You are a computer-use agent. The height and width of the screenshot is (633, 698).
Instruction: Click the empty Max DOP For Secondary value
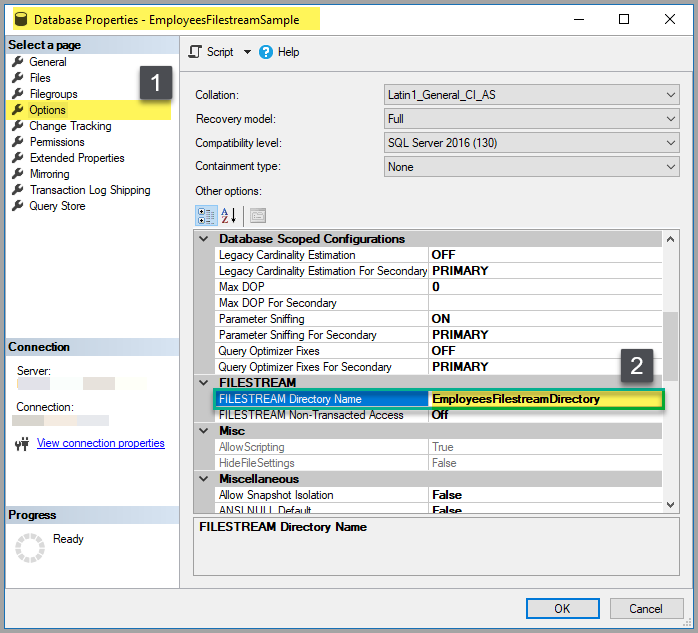point(545,303)
